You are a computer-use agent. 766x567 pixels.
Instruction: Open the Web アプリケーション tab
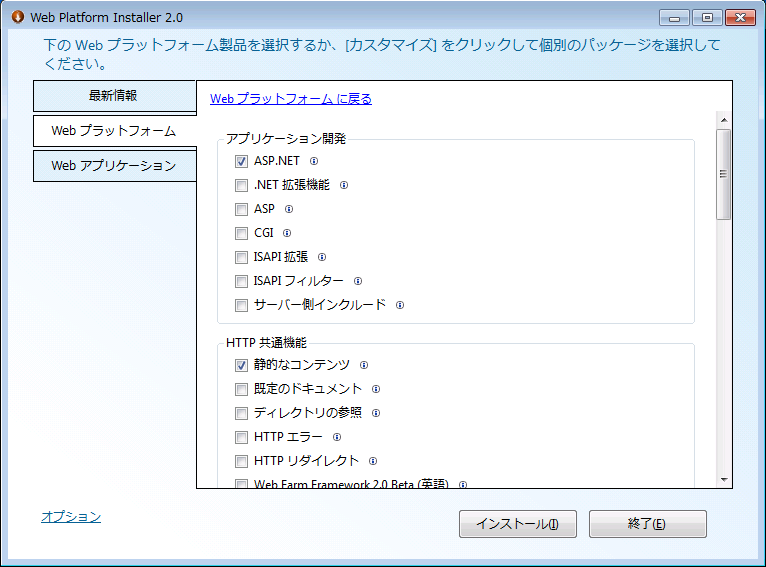click(115, 166)
